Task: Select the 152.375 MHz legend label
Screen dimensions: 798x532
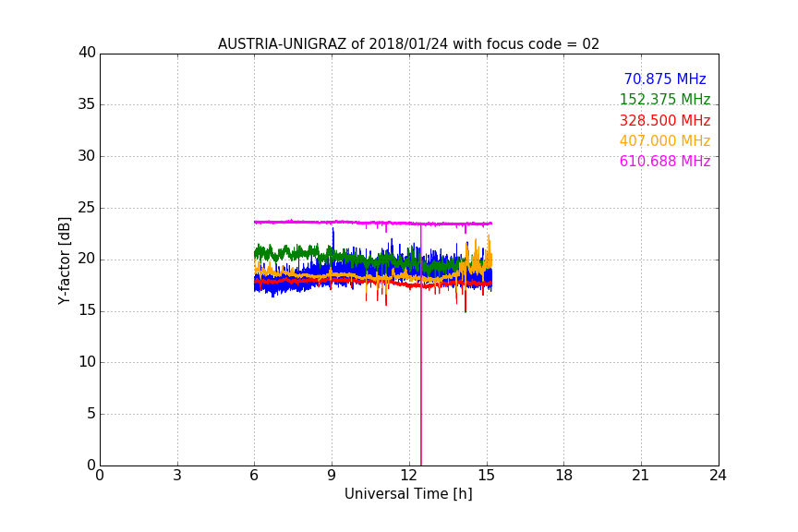Action: click(x=665, y=99)
